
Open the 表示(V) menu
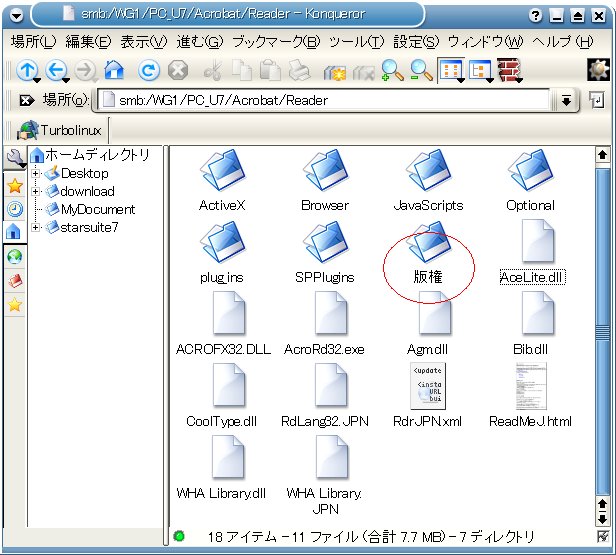point(144,42)
